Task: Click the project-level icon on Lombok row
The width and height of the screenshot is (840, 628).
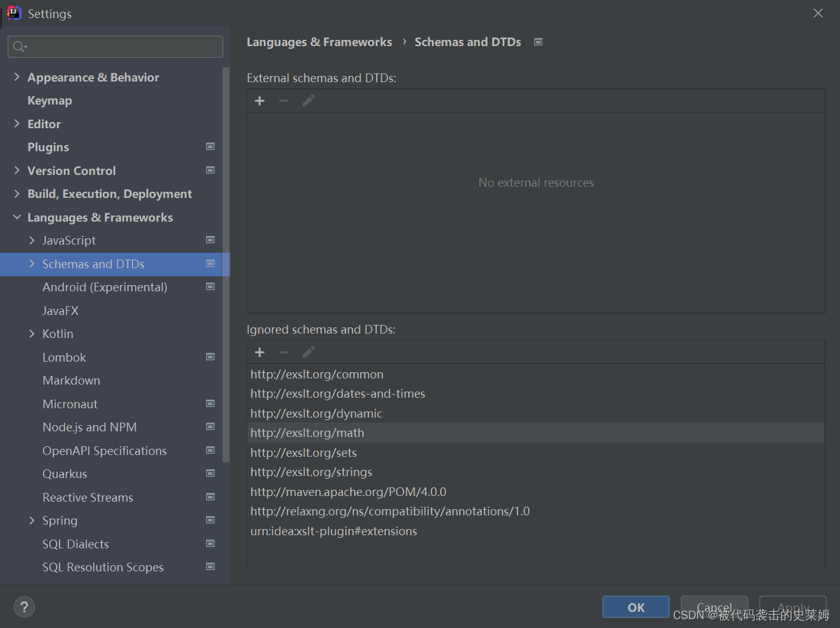Action: tap(210, 357)
